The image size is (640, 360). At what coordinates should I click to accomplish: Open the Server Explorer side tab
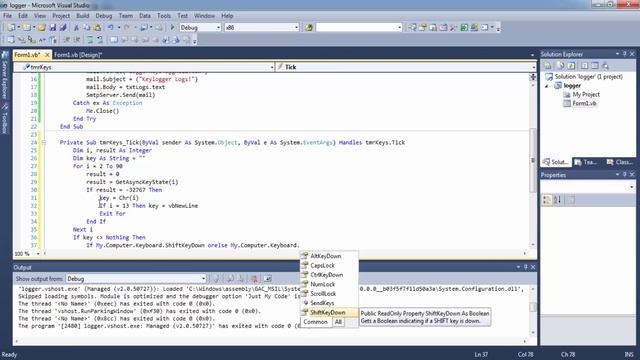click(5, 76)
